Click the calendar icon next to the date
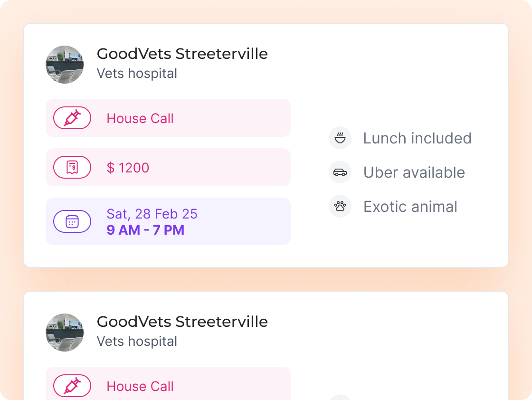Viewport: 532px width, 400px height. pos(72,221)
